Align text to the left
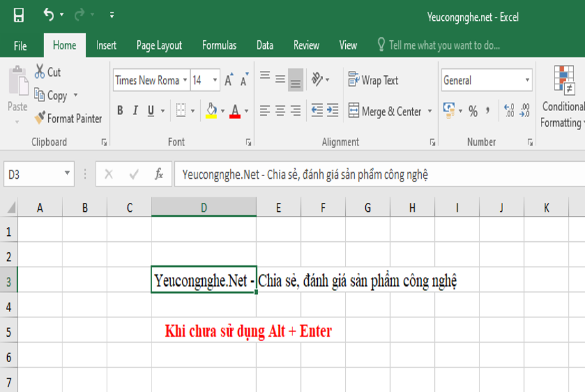The image size is (585, 392). tap(265, 111)
